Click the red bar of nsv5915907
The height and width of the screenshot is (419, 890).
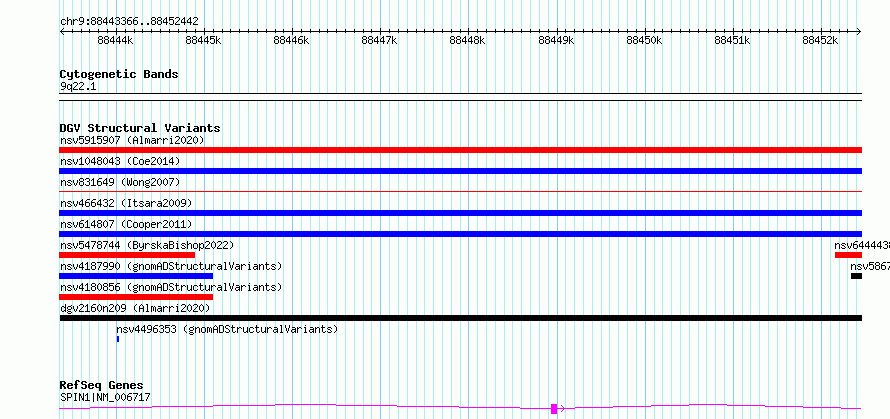coord(460,150)
